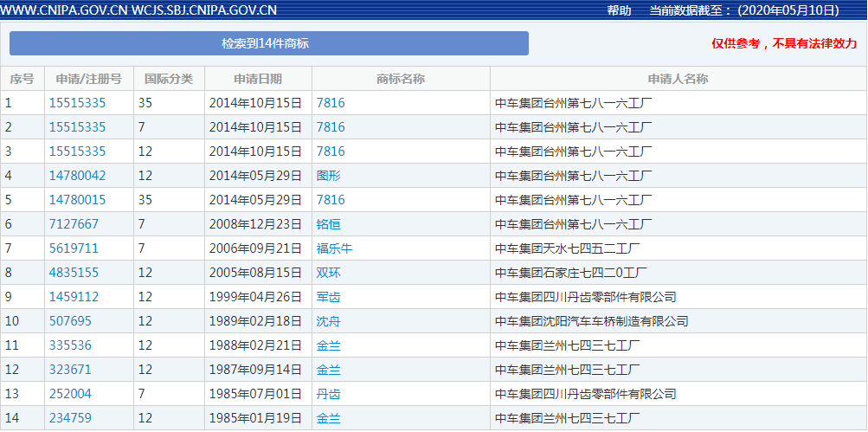This screenshot has width=868, height=432.
Task: Open the 图形 trademark link
Action: 329,176
